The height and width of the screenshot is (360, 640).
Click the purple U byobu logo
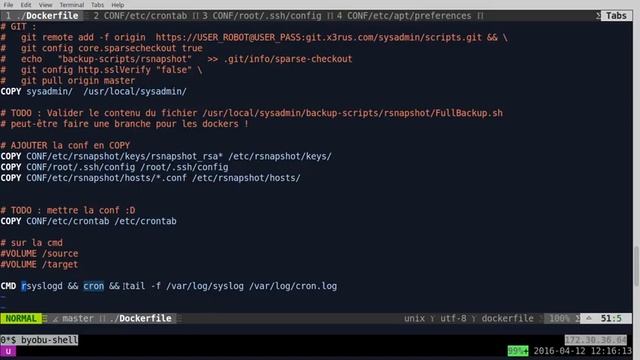8,351
